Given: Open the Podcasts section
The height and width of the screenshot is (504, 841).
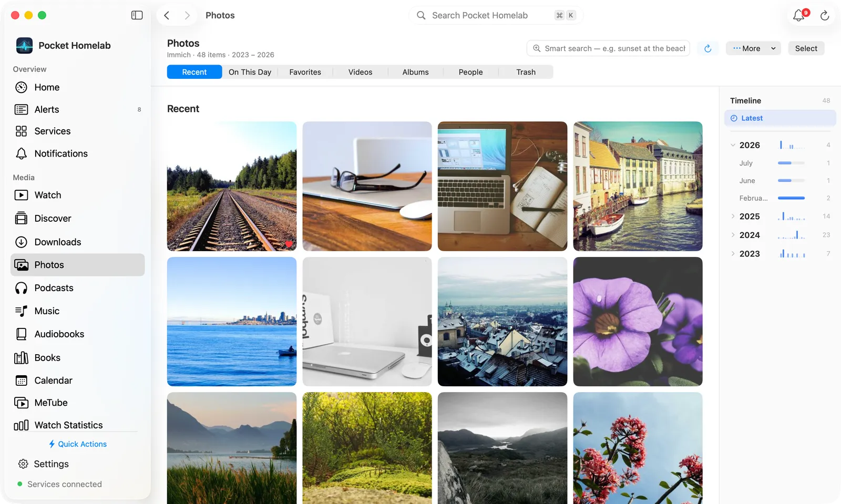Looking at the screenshot, I should 77,288.
